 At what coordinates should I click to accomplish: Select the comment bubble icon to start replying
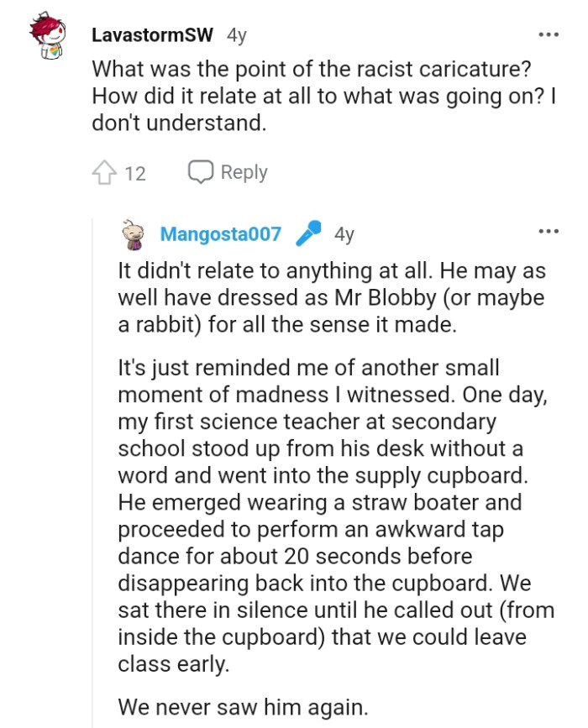coord(201,171)
